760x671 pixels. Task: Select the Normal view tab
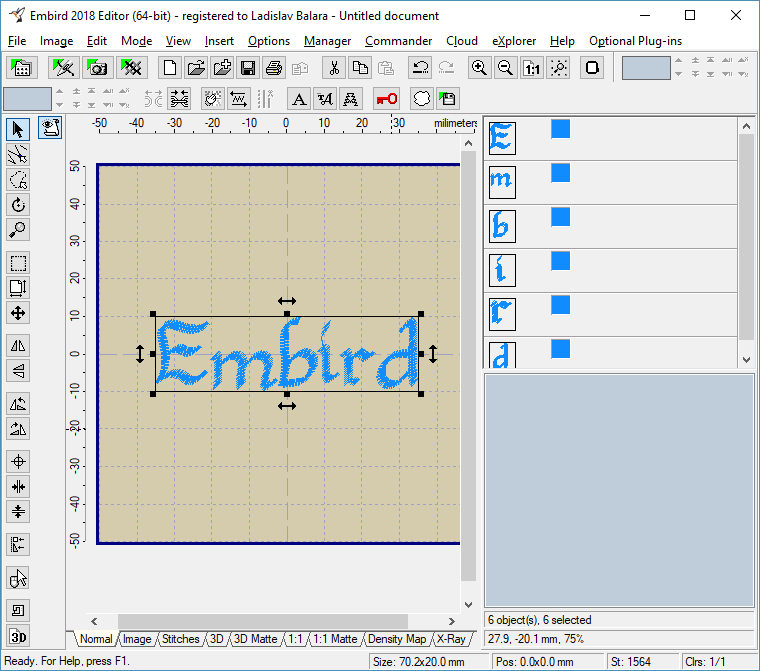[95, 639]
